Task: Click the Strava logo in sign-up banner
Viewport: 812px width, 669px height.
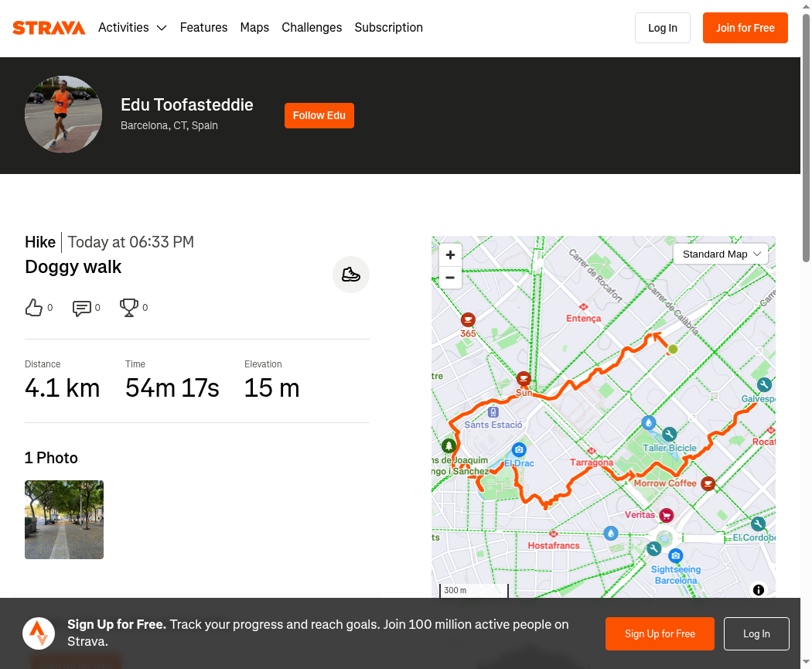Action: click(39, 633)
